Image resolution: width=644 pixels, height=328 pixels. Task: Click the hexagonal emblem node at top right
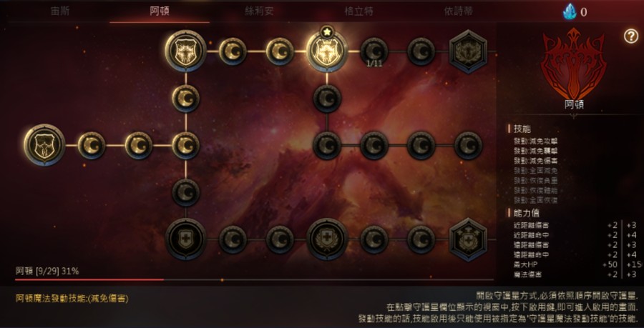[468, 51]
